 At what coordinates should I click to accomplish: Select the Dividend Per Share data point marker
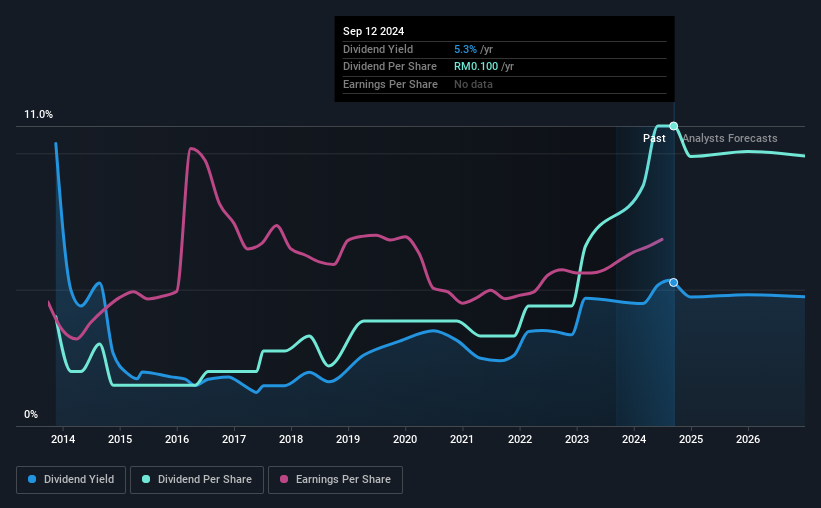tap(674, 126)
